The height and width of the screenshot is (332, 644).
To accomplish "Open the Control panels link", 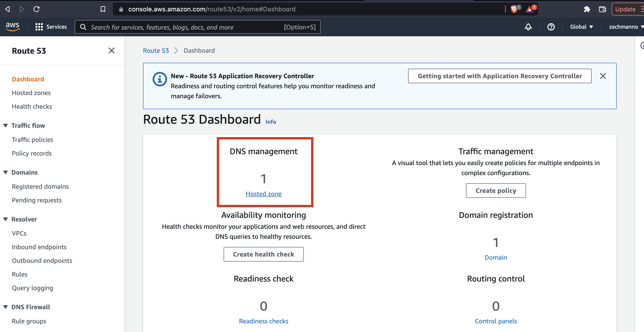I will point(496,321).
